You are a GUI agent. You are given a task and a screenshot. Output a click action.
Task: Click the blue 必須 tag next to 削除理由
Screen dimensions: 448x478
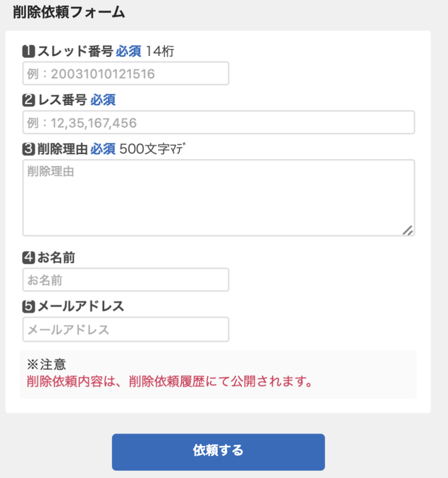coord(103,149)
